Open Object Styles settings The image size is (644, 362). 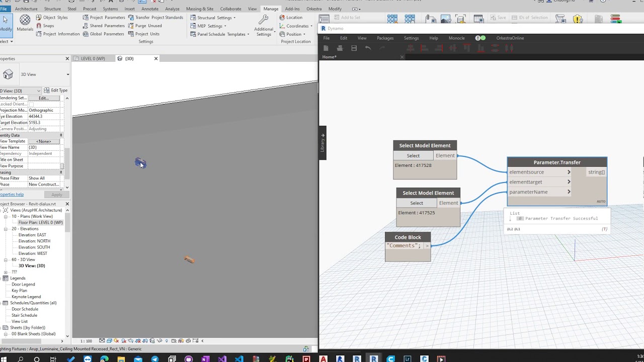point(52,18)
